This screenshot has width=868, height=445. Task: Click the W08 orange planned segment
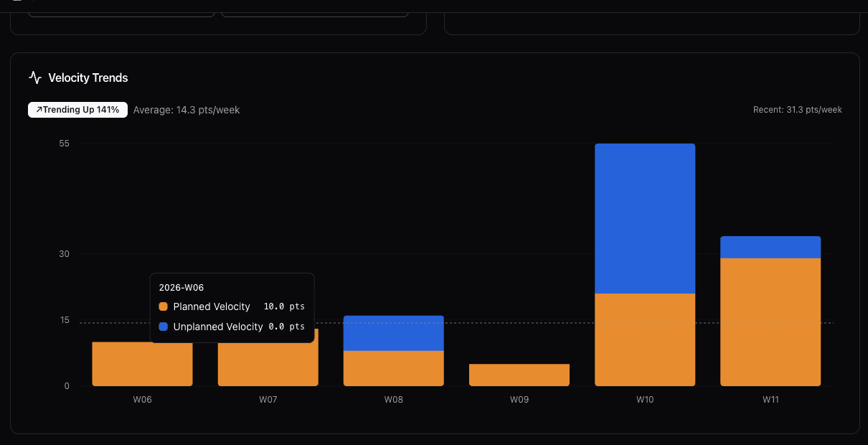pos(393,368)
